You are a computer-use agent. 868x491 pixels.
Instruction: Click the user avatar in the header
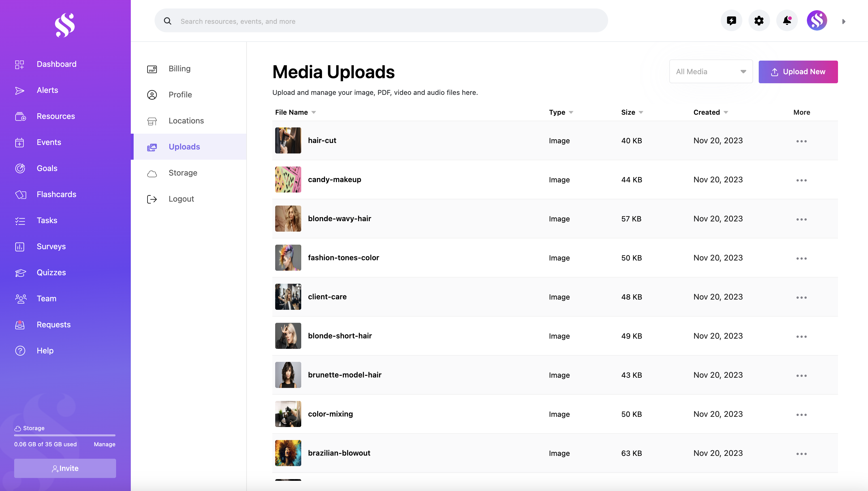pyautogui.click(x=816, y=21)
